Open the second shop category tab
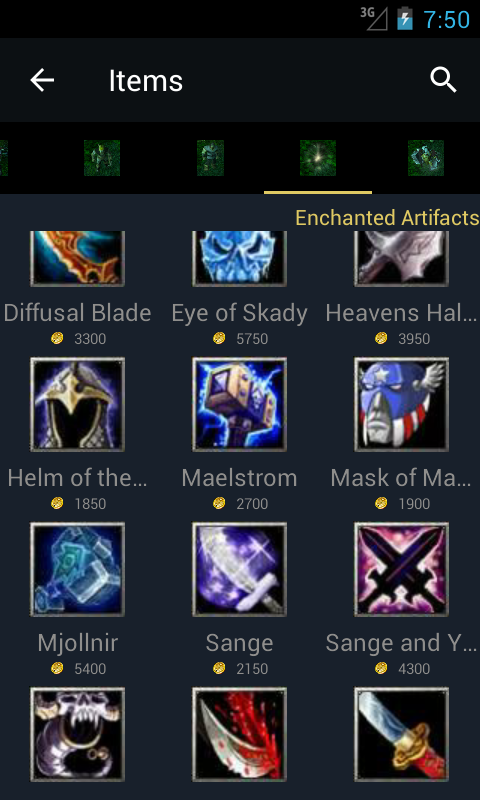 pyautogui.click(x=102, y=158)
